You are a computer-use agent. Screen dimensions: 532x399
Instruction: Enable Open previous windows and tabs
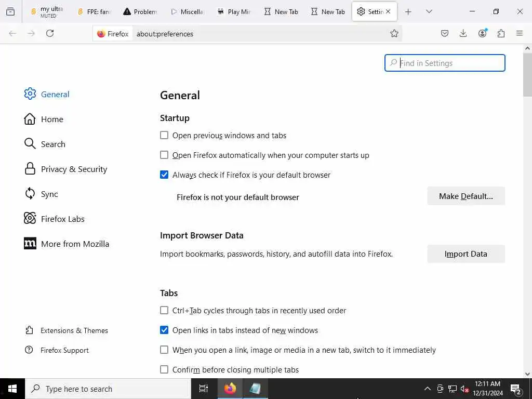pyautogui.click(x=164, y=136)
